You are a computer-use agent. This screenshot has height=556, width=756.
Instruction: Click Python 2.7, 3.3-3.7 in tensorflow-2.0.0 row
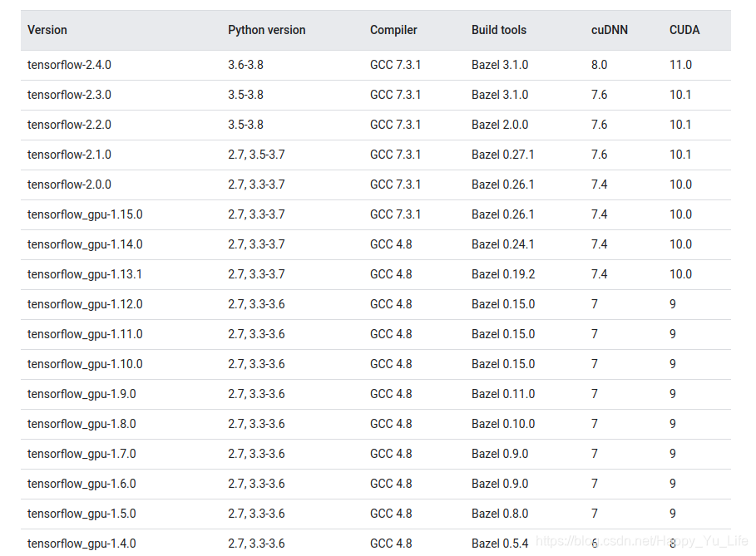click(x=256, y=184)
